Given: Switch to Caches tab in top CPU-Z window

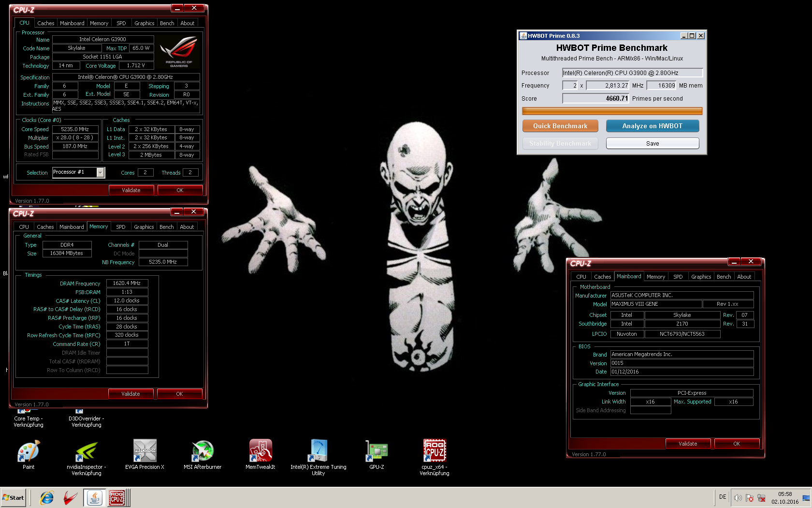Looking at the screenshot, I should tap(46, 23).
